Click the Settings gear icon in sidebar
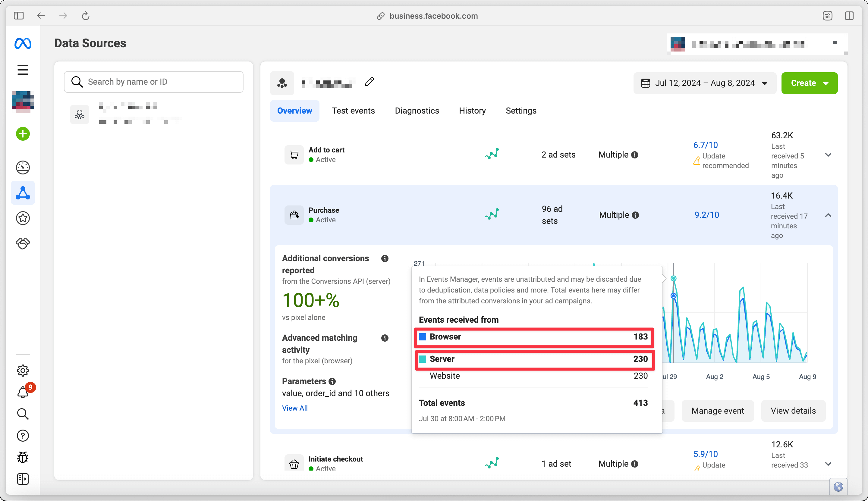The width and height of the screenshot is (868, 501). point(23,370)
